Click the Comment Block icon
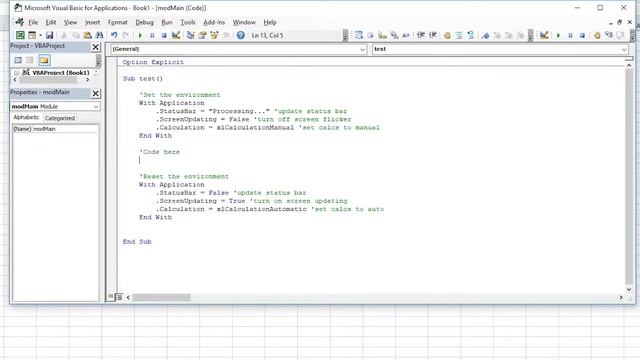This screenshot has width=640, height=360. (459, 35)
